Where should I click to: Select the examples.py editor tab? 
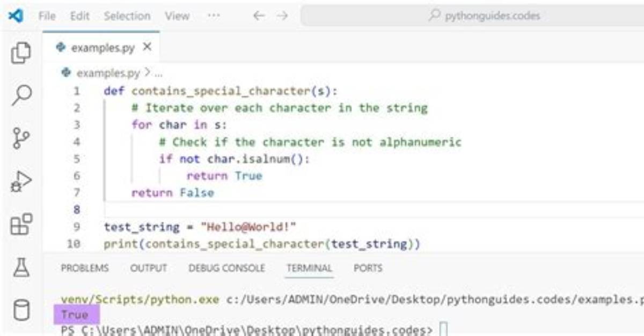coord(101,48)
